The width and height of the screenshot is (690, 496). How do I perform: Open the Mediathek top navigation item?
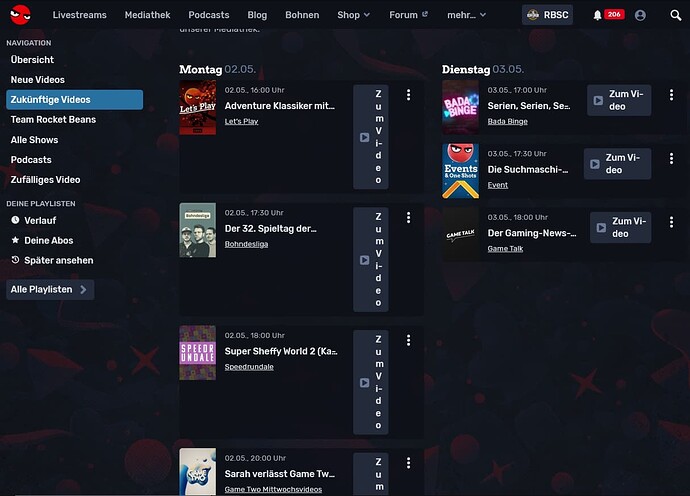148,15
